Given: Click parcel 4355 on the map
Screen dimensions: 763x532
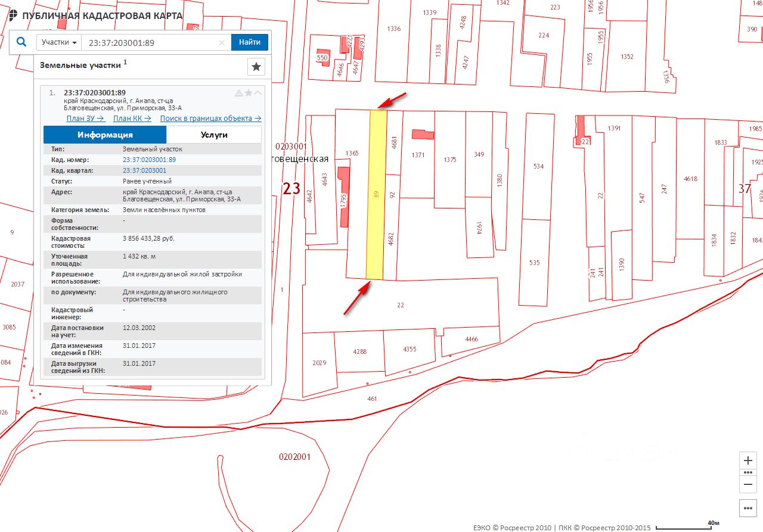Looking at the screenshot, I should pyautogui.click(x=410, y=349).
